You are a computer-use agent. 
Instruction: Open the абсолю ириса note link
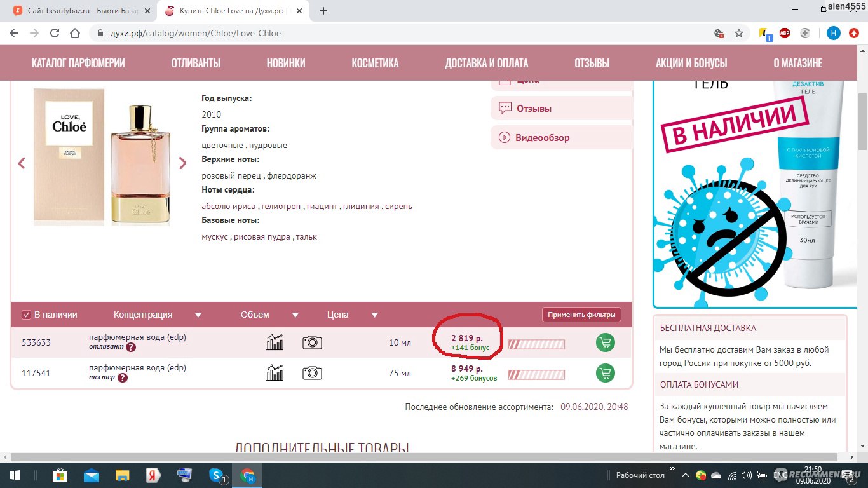[x=229, y=206]
